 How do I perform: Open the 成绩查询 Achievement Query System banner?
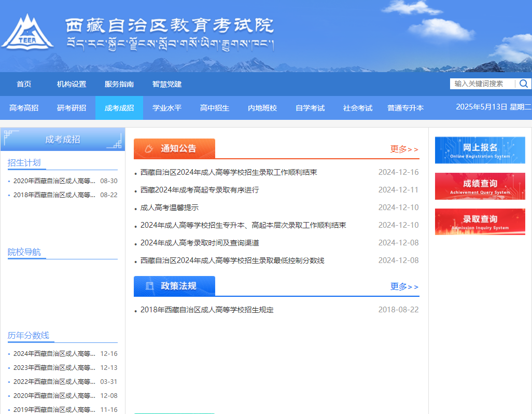coord(480,186)
